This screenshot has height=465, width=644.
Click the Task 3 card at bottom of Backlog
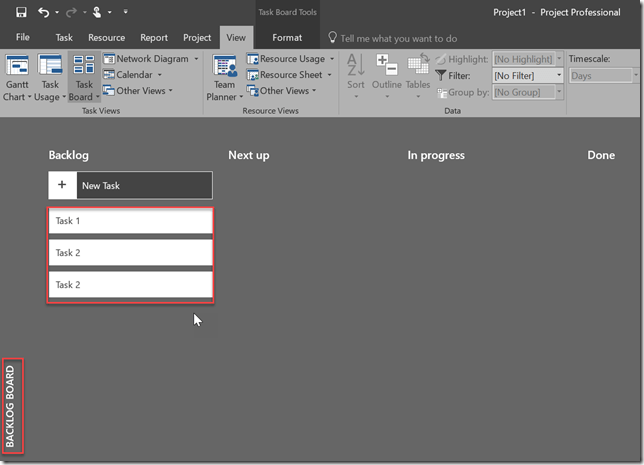(130, 285)
